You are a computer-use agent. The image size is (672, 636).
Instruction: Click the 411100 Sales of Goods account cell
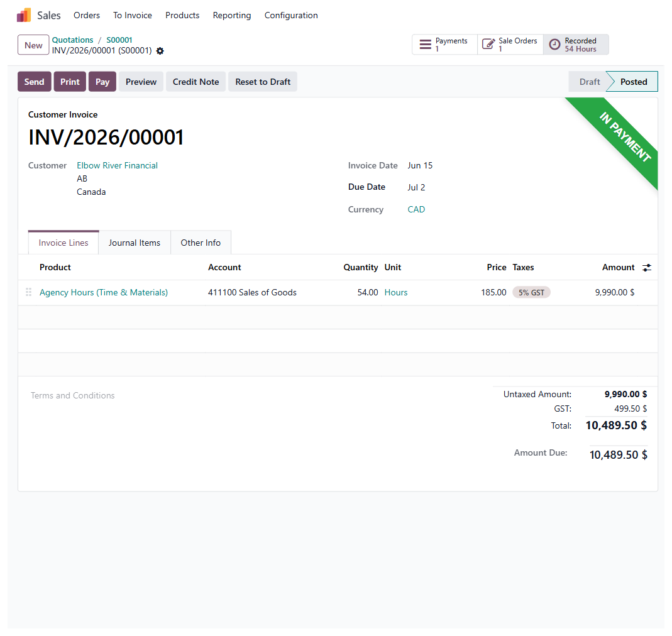coord(253,292)
